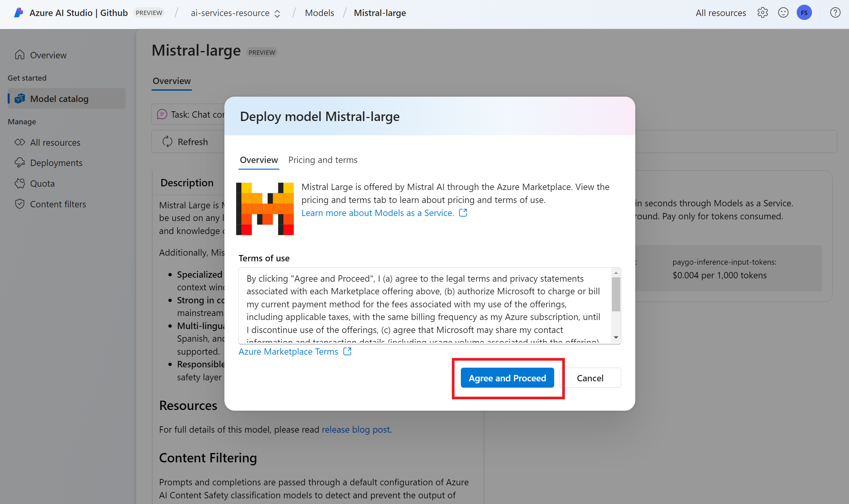Go to Quota in sidebar
Image resolution: width=849 pixels, height=504 pixels.
pos(42,183)
